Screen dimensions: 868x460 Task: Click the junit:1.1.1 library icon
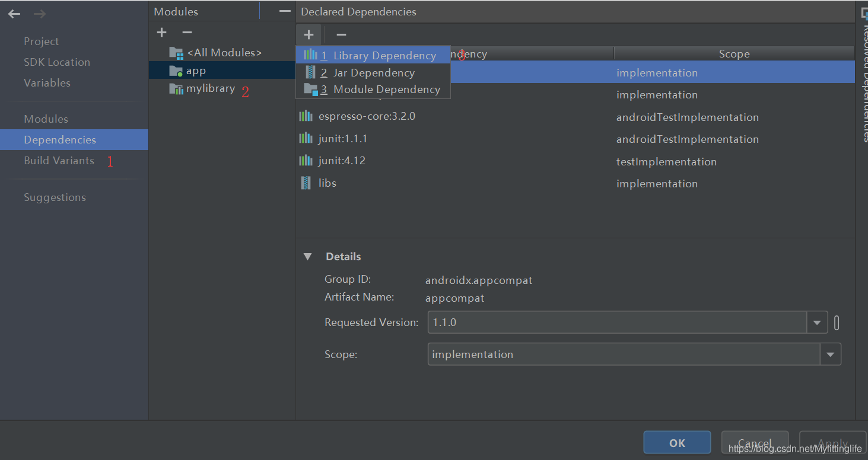pos(306,138)
